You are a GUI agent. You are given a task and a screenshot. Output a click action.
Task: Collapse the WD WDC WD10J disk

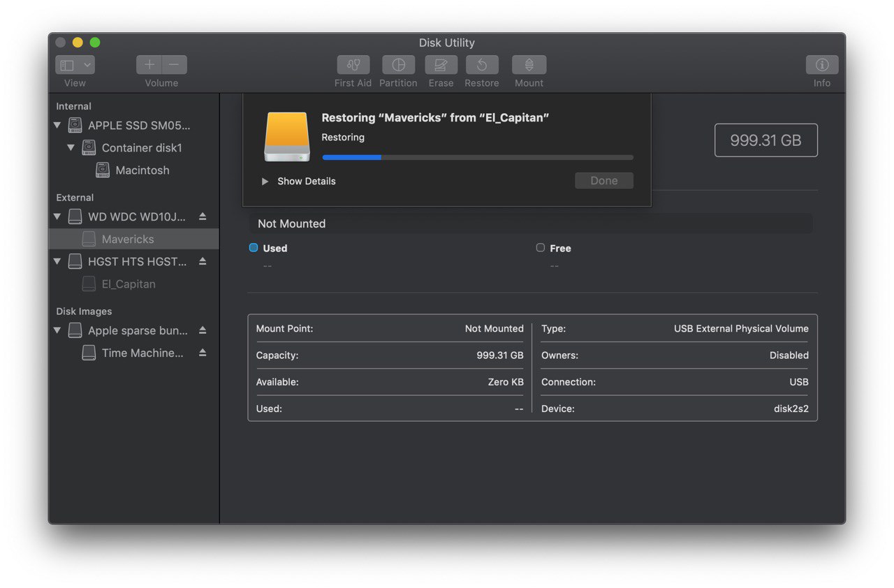[57, 216]
